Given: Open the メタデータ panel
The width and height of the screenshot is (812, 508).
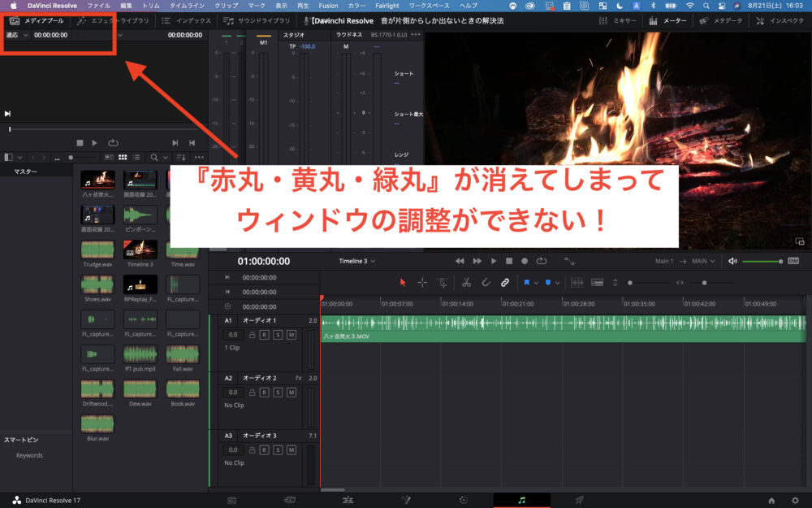Looking at the screenshot, I should click(720, 21).
